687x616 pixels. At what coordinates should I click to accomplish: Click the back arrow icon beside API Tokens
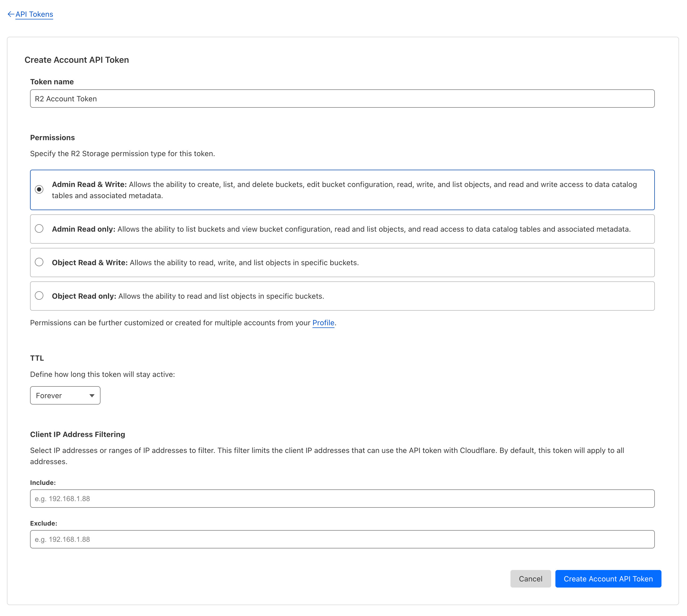[x=11, y=14]
